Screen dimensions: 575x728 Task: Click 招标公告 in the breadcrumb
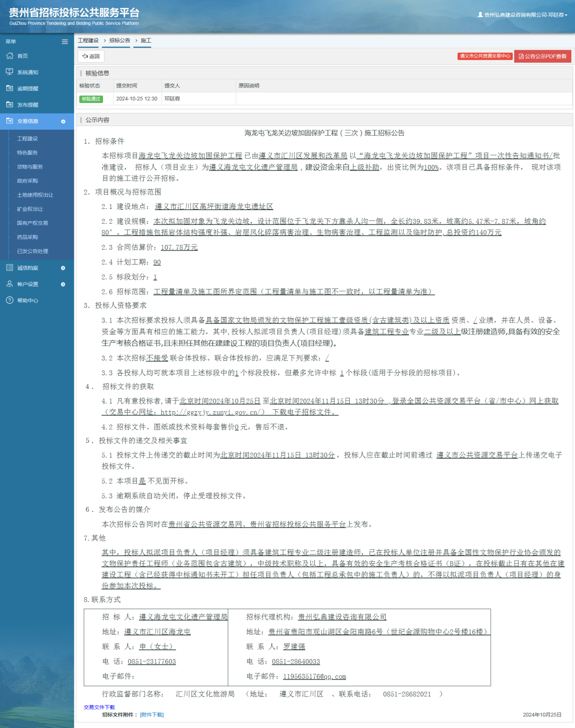[119, 41]
